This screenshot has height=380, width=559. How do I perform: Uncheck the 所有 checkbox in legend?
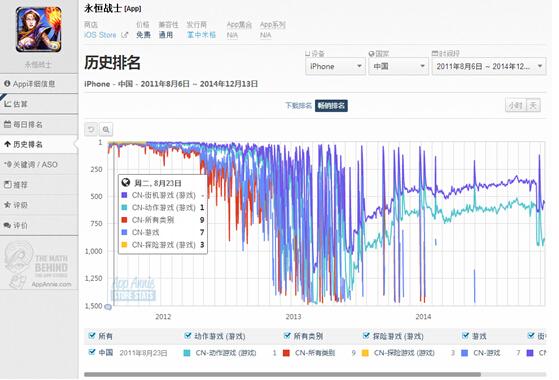point(92,335)
